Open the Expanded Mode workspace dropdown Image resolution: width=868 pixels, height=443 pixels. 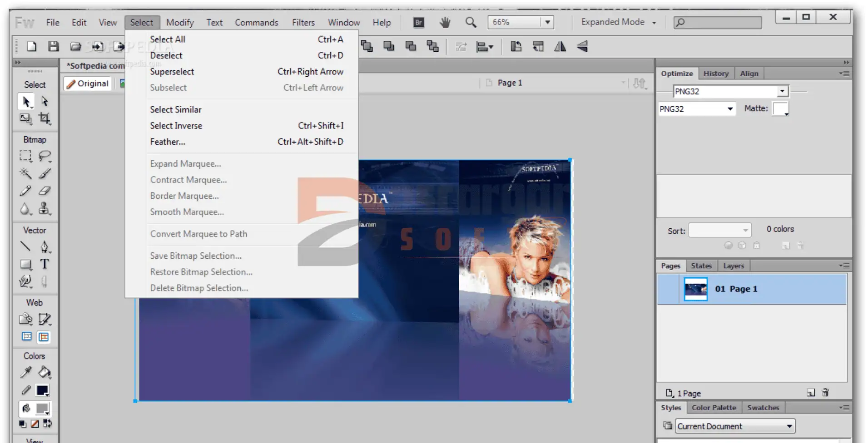point(619,22)
